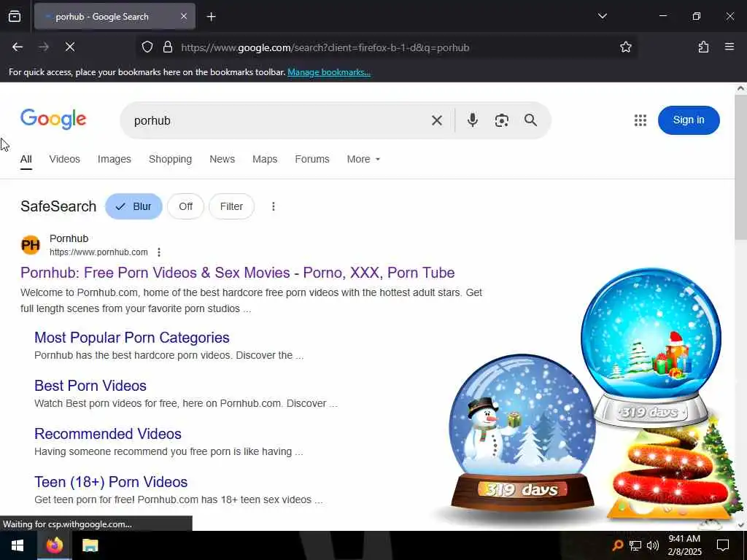This screenshot has height=560, width=747.
Task: Click the vertical scrollbar thumb
Action: 741,167
